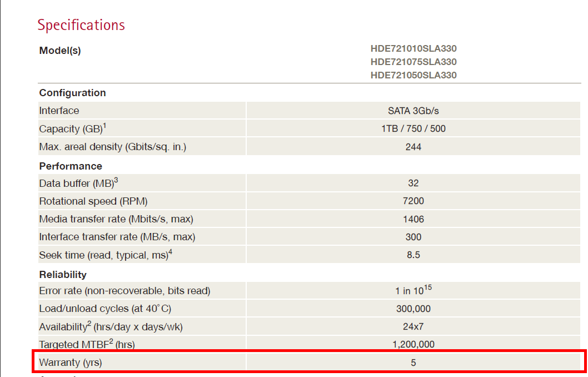Click the Specifications heading
The height and width of the screenshot is (377, 588).
click(x=81, y=25)
